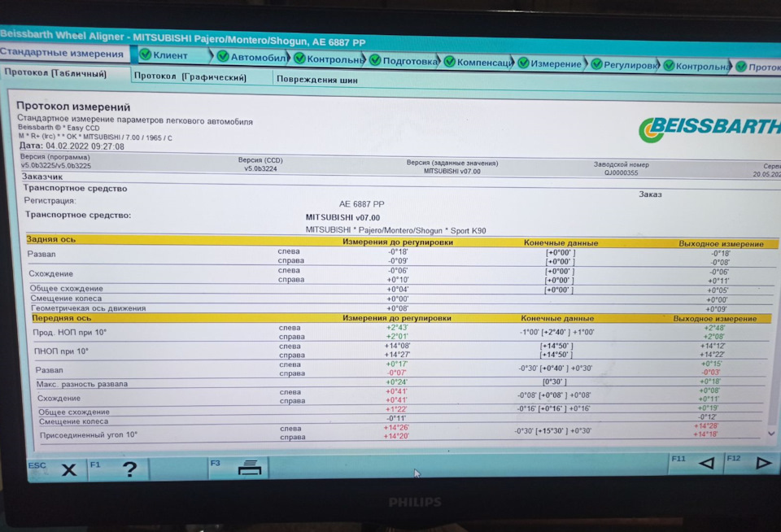Image resolution: width=781 pixels, height=532 pixels.
Task: Print the protocol using F3 printer icon
Action: pyautogui.click(x=238, y=469)
